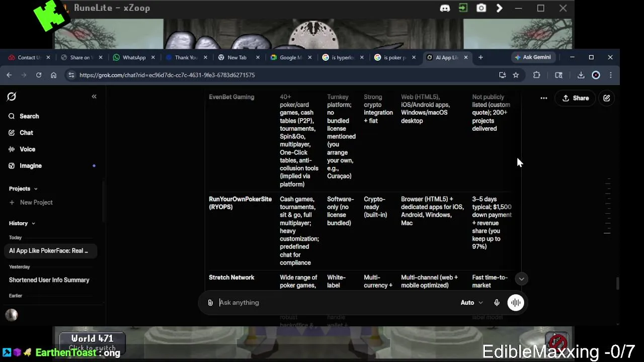Click 'EvenBet Gaming' row heading
644x362 pixels.
coord(231,97)
